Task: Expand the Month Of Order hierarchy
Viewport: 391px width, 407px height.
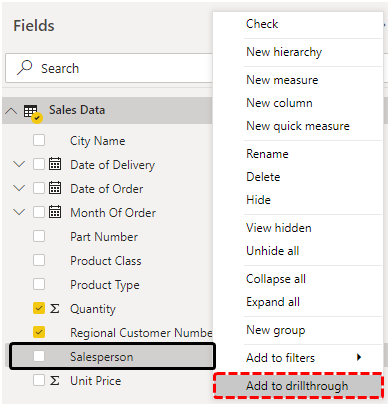Action: tap(19, 212)
